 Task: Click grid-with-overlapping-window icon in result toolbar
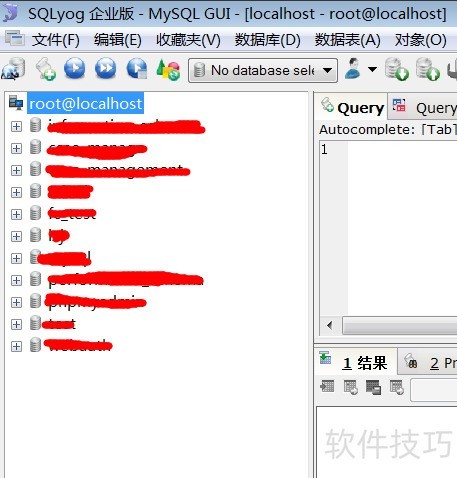point(373,387)
